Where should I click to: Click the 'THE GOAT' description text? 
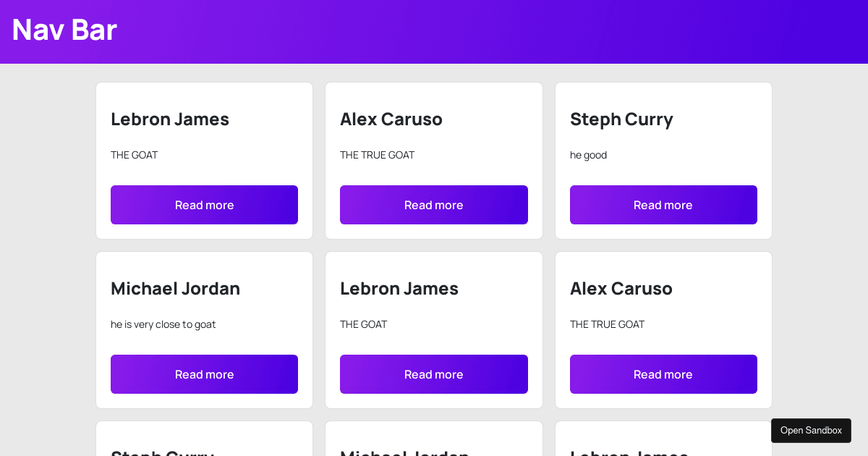134,155
